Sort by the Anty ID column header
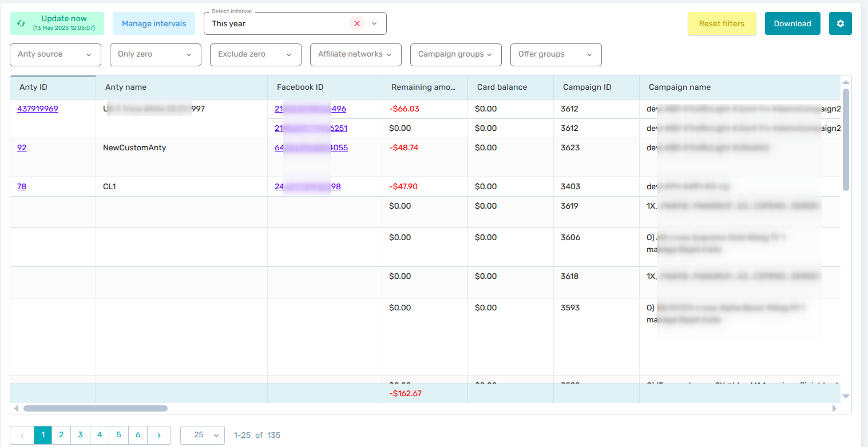The width and height of the screenshot is (868, 447). [x=53, y=87]
